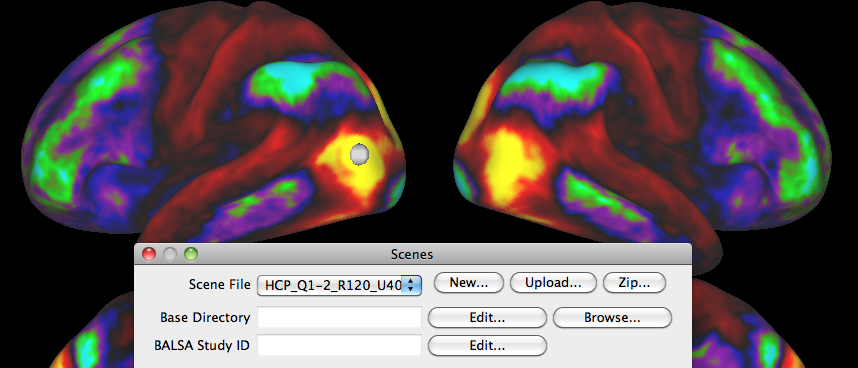Click the Browse... button
The image size is (858, 368).
pyautogui.click(x=612, y=318)
